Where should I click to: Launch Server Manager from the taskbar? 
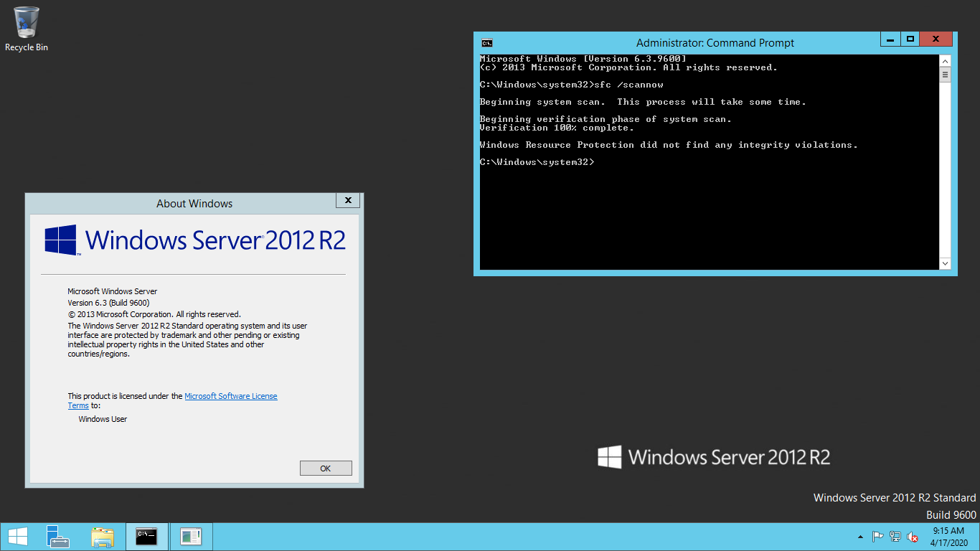click(58, 537)
